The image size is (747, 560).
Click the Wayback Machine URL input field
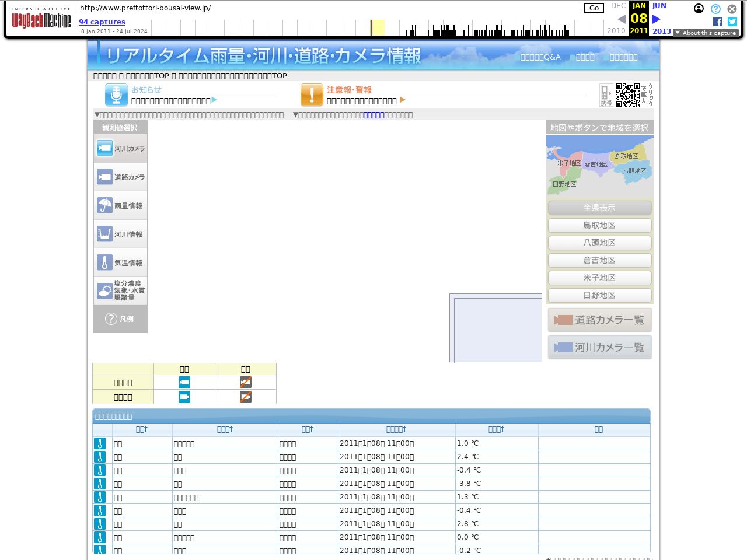330,8
